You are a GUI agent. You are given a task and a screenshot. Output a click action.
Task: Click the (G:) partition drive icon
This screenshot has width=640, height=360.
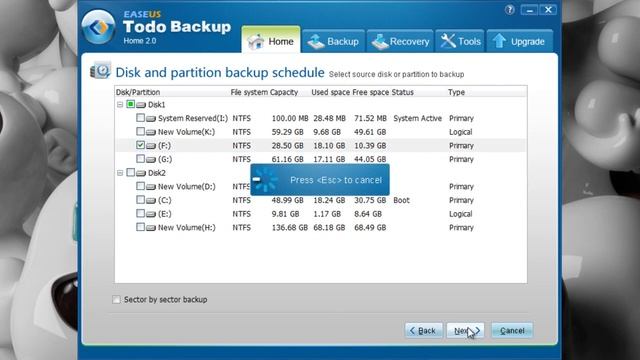pyautogui.click(x=151, y=159)
